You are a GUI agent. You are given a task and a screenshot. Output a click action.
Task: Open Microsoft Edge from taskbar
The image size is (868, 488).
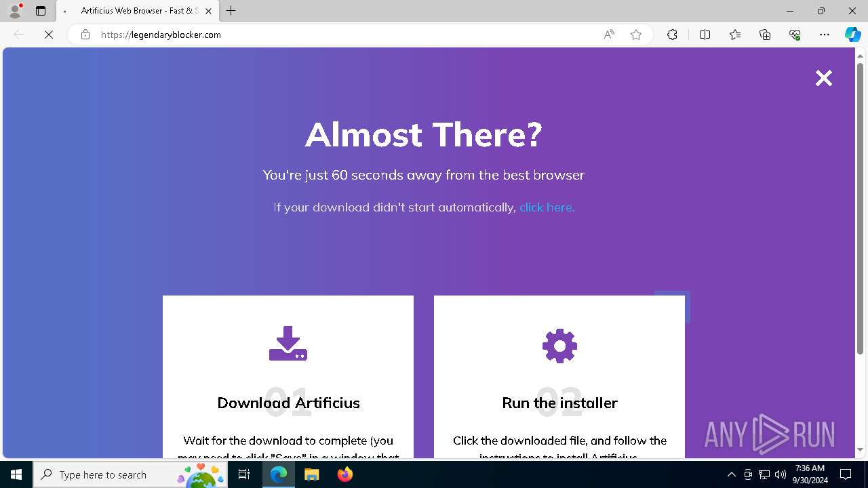click(279, 474)
